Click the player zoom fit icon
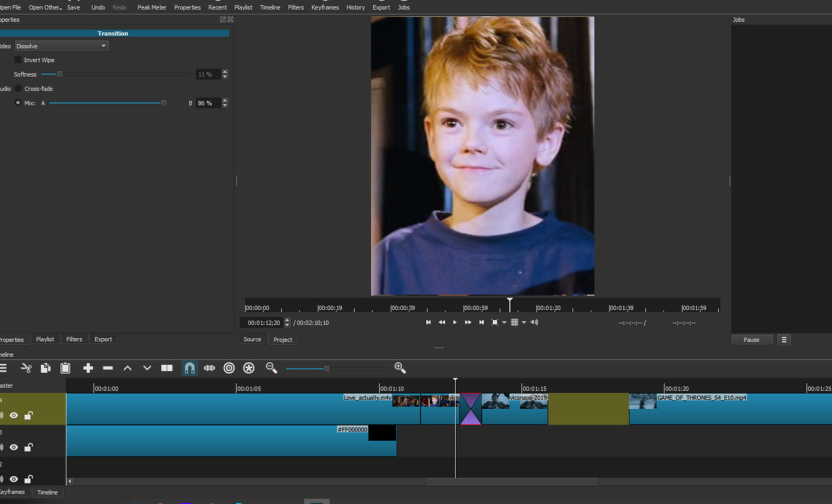Viewport: 832px width, 504px height. pyautogui.click(x=495, y=323)
